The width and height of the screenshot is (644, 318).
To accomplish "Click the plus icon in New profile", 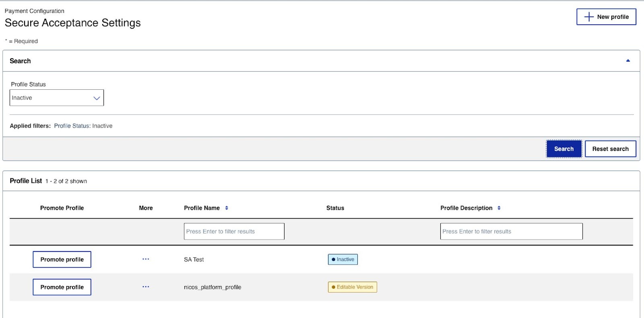I will click(589, 17).
